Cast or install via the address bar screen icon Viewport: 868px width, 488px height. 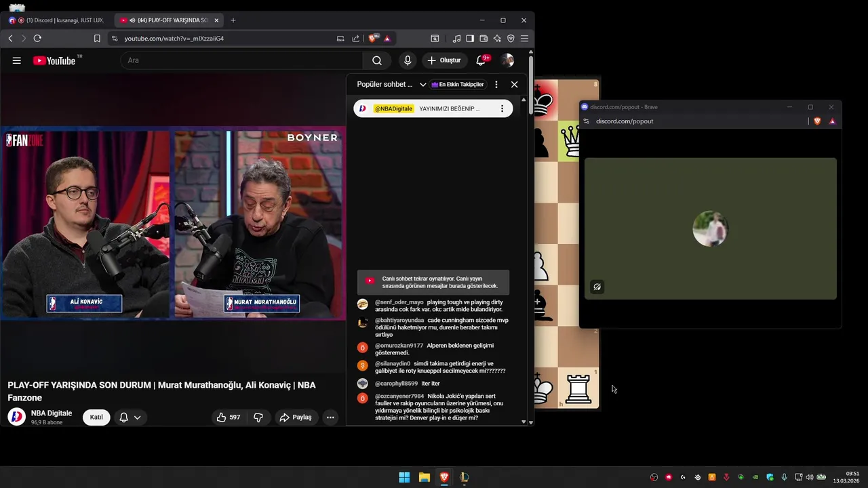click(x=340, y=39)
